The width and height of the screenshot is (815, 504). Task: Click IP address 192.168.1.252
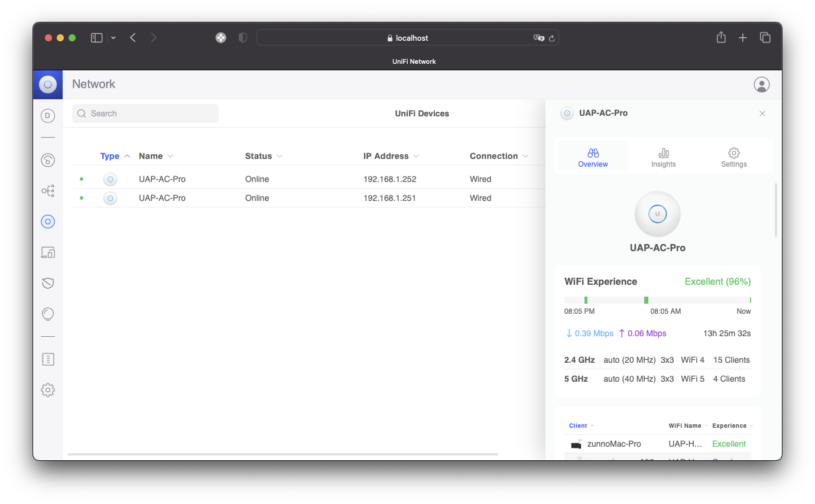389,179
